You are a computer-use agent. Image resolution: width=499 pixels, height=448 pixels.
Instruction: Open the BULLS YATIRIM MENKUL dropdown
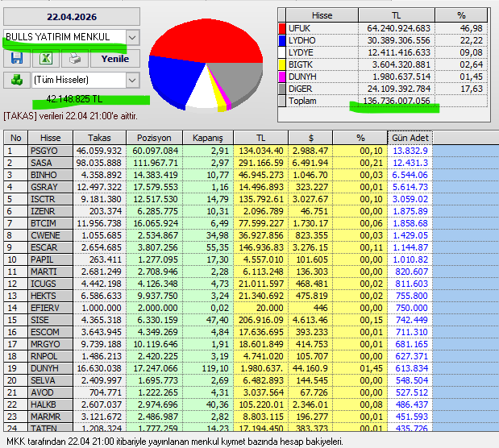tap(132, 37)
